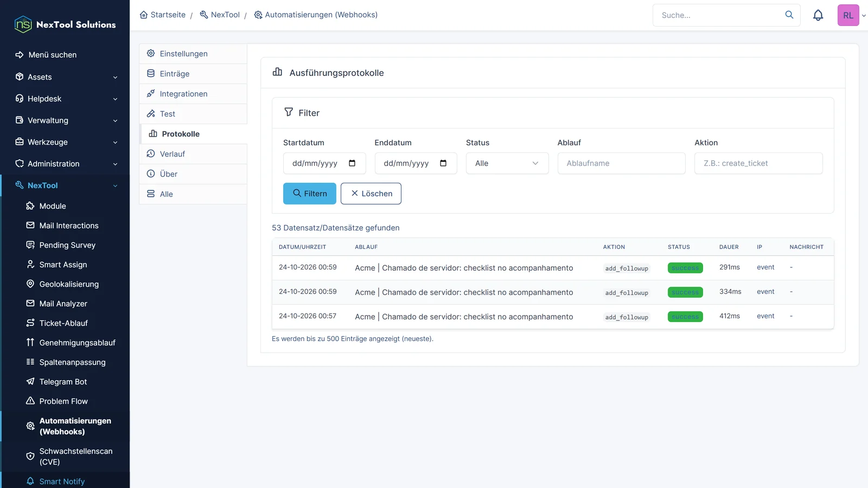Expand the Verwaltung sidebar menu
868x488 pixels.
65,120
